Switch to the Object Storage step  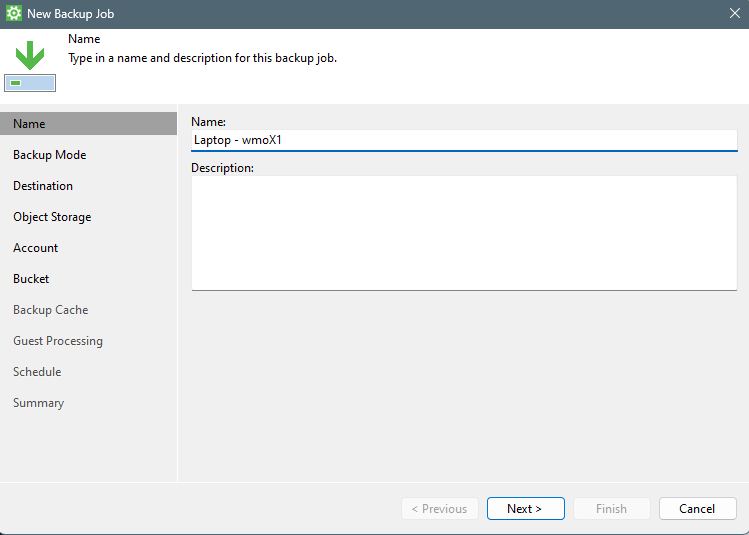click(x=52, y=217)
